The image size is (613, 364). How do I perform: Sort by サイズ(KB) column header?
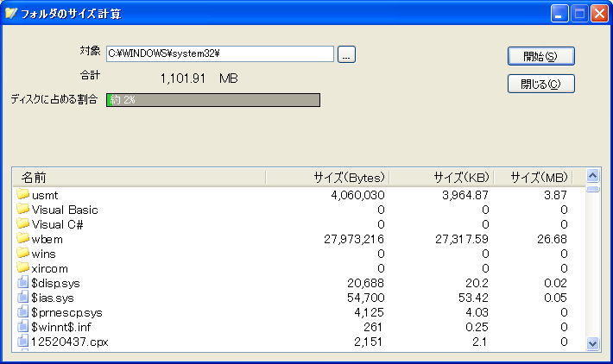click(x=442, y=178)
